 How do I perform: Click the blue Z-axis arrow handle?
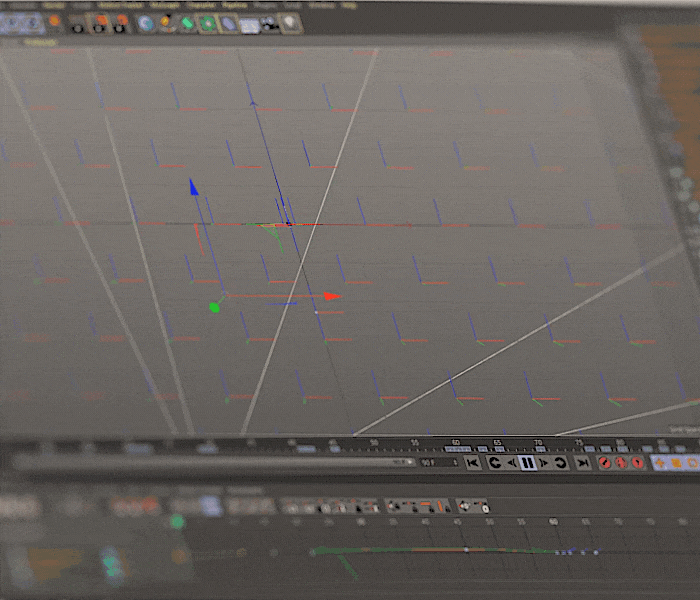(x=193, y=187)
